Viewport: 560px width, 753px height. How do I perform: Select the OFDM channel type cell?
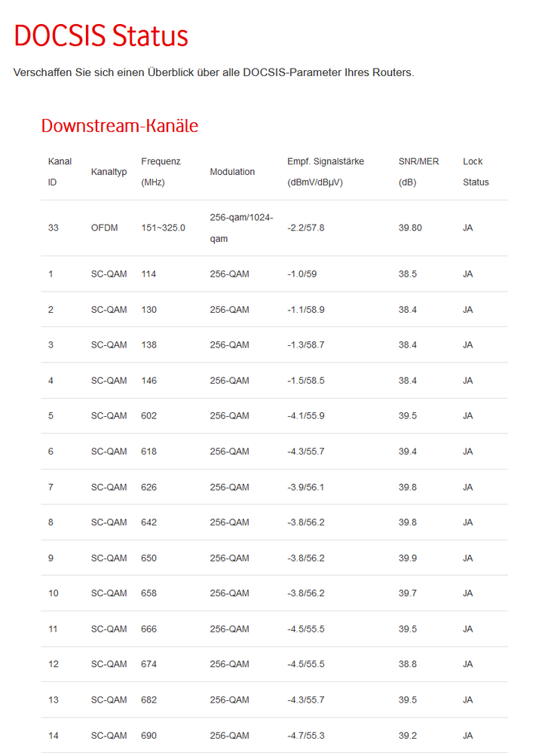tap(104, 228)
